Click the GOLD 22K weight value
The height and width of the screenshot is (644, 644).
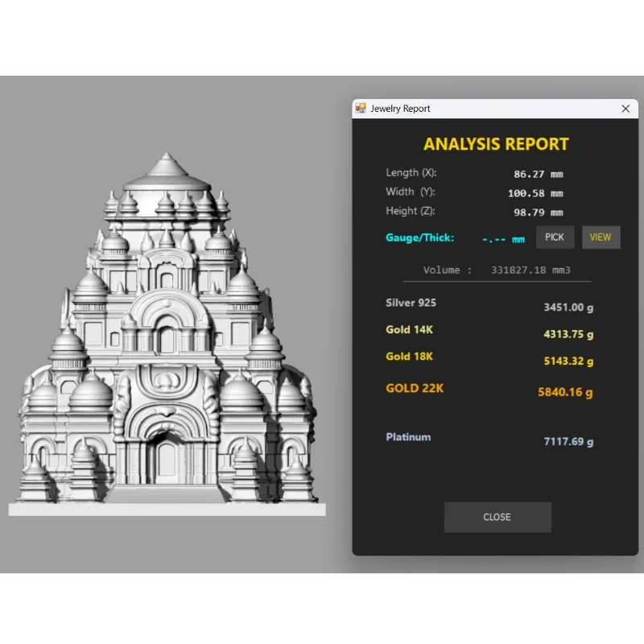click(564, 393)
